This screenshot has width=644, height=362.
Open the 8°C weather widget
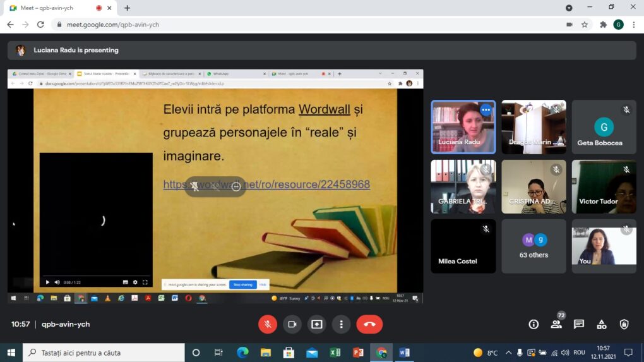[x=485, y=353]
